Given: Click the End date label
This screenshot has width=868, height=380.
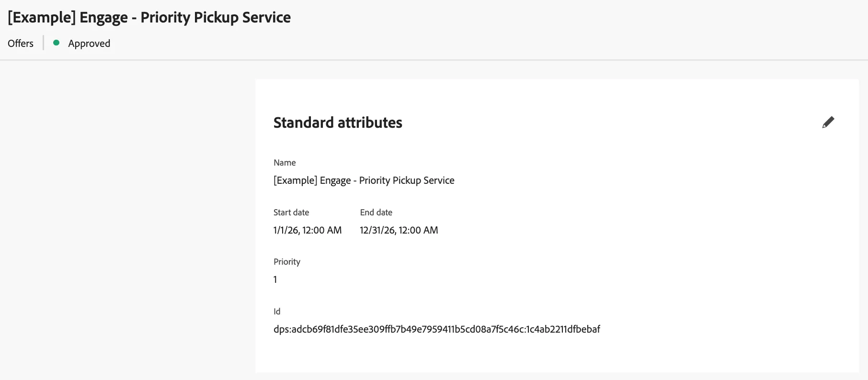Looking at the screenshot, I should coord(376,212).
